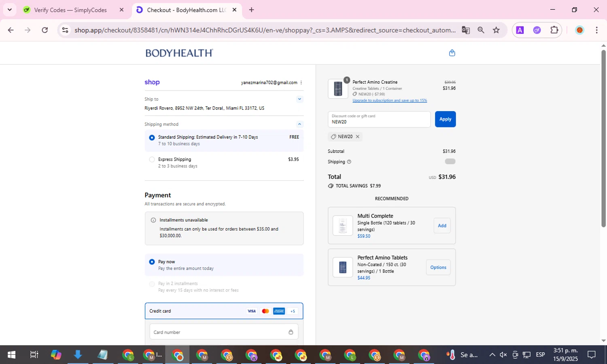Screen dimensions: 607x364
Task: Click the browser address bar URL
Action: click(265, 30)
